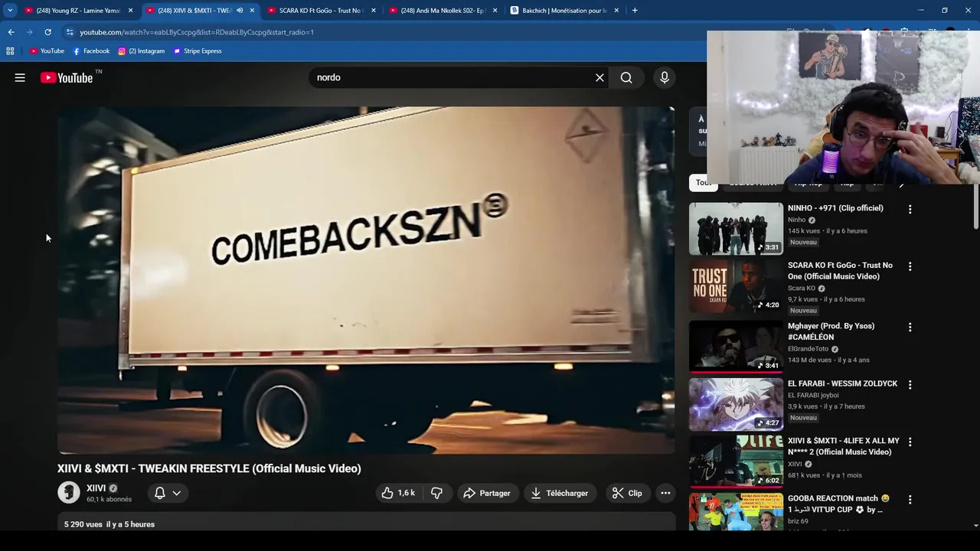Like the video with thumbs up
This screenshot has height=551, width=980.
pos(398,494)
